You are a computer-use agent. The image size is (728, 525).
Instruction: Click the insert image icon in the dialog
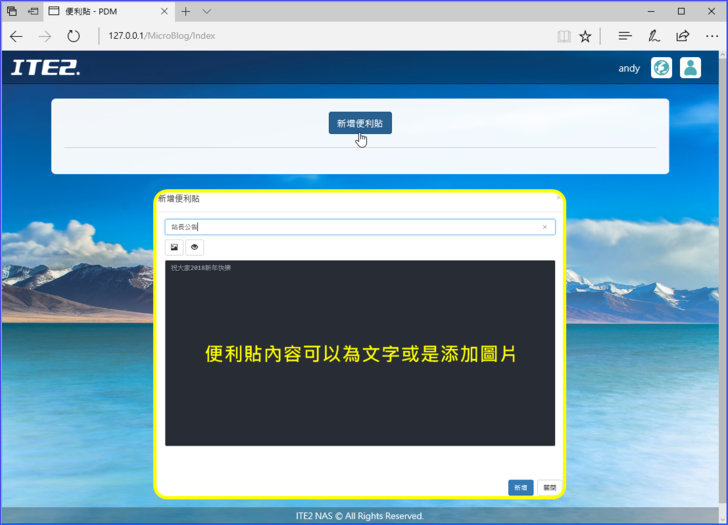click(x=174, y=247)
